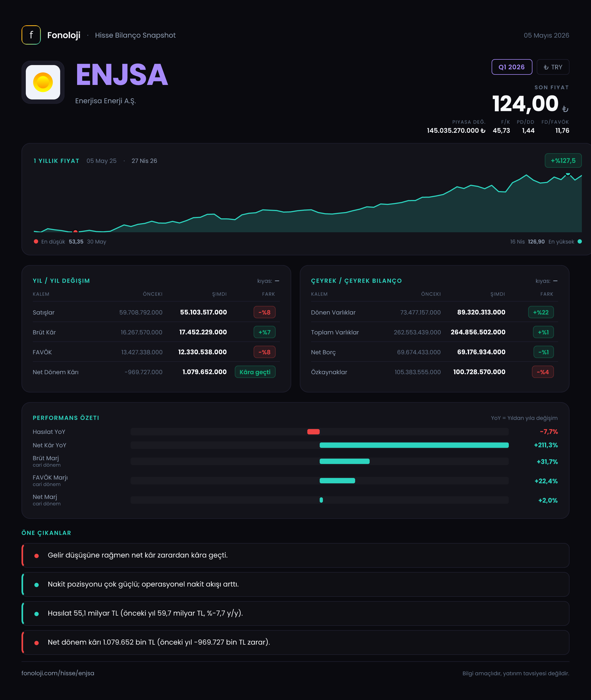Click the highest price marker on chart line
Image resolution: width=591 pixels, height=700 pixels.
coord(568,174)
